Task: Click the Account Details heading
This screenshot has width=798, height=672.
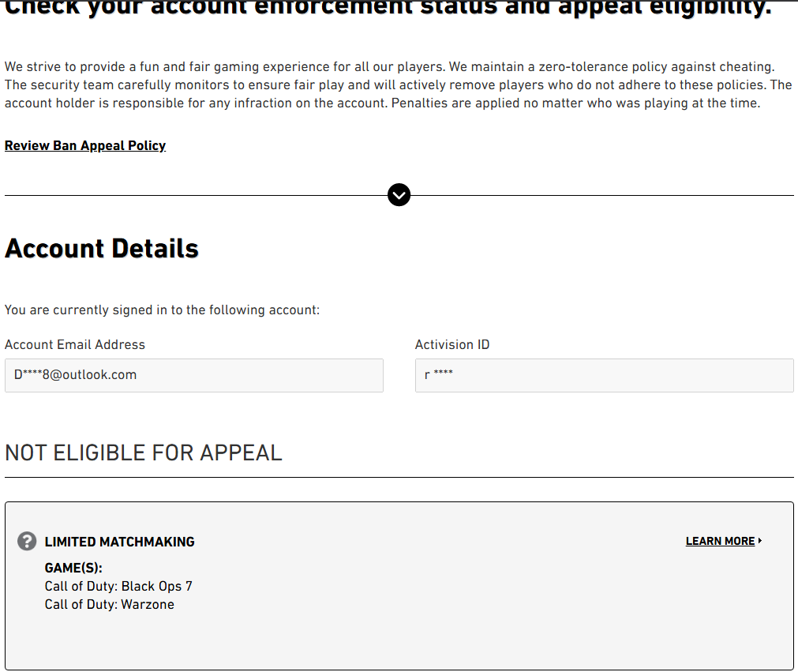Action: (x=102, y=249)
